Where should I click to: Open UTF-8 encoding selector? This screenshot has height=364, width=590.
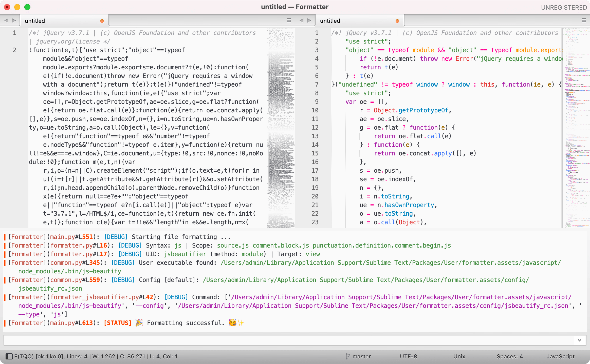click(x=408, y=356)
